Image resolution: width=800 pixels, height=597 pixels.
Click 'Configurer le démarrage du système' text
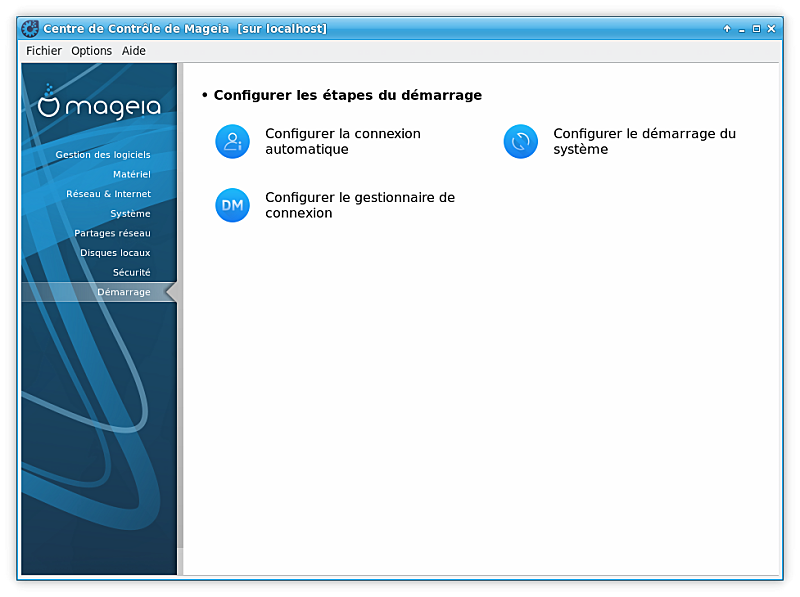644,141
